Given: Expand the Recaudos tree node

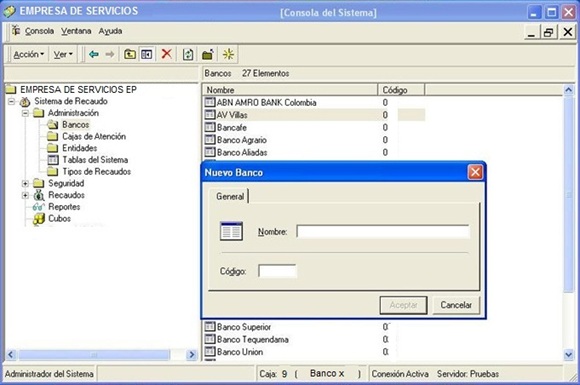Looking at the screenshot, I should pos(25,195).
